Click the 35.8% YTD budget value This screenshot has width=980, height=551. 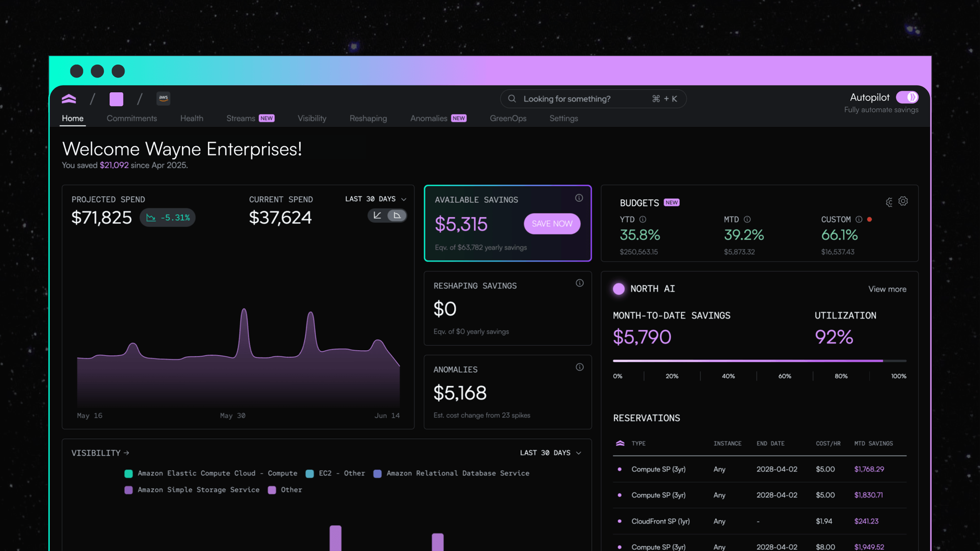[640, 235]
